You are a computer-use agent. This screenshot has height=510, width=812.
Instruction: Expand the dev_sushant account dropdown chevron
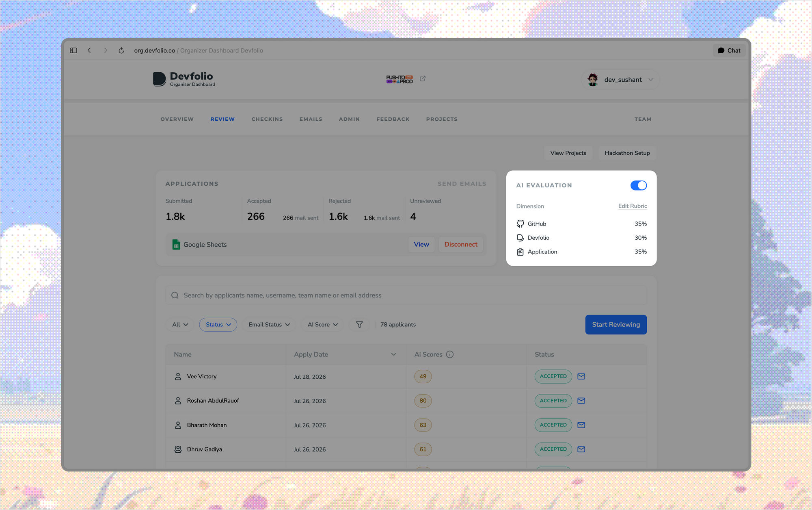click(x=651, y=80)
